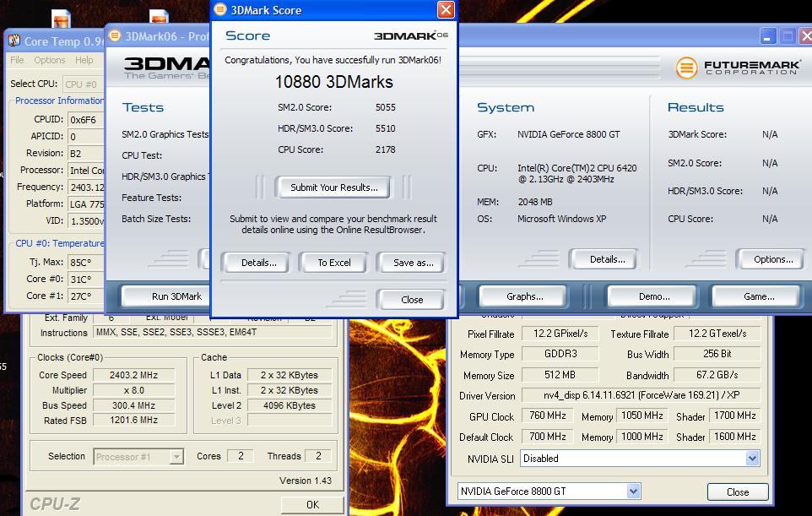Viewport: 812px width, 516px height.
Task: Click the Platform LGA 775 field
Action: [86, 204]
